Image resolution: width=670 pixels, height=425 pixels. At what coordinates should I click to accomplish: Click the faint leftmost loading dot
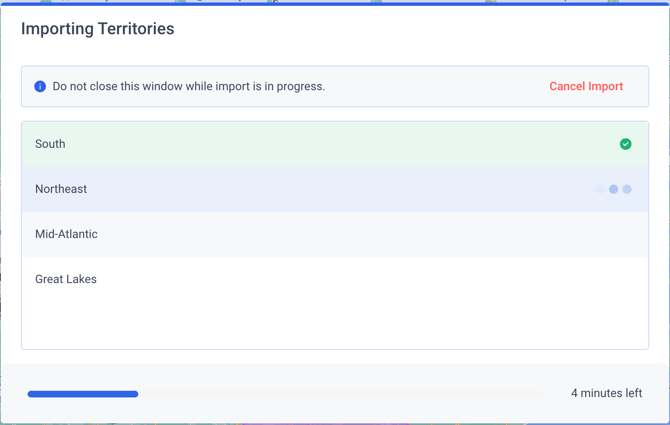coord(600,189)
